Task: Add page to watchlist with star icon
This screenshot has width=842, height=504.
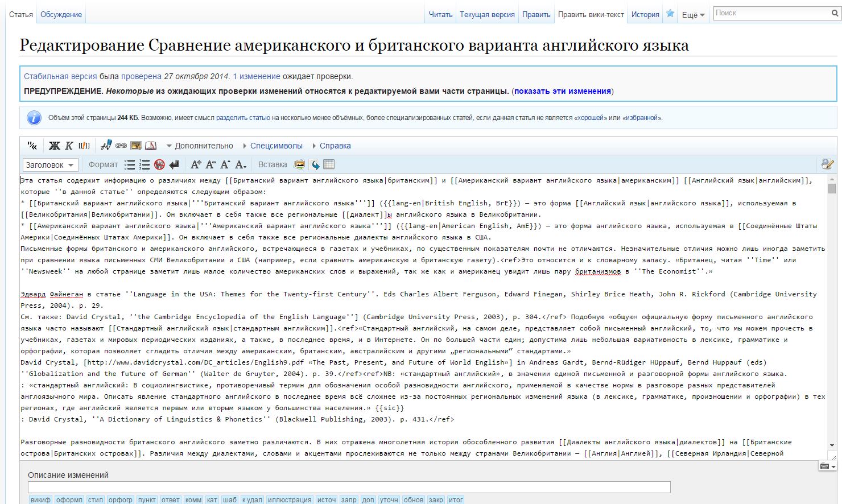Action: point(670,14)
